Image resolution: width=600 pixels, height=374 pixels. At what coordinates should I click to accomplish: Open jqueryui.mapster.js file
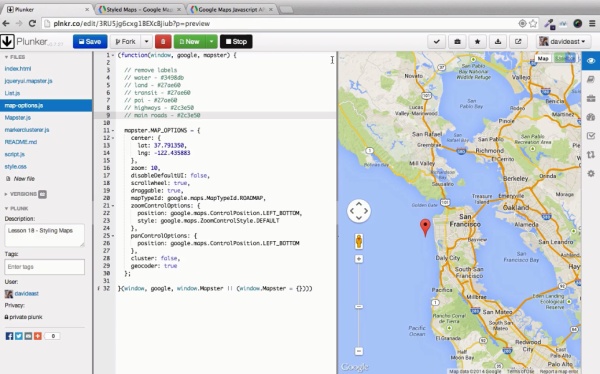coord(28,81)
